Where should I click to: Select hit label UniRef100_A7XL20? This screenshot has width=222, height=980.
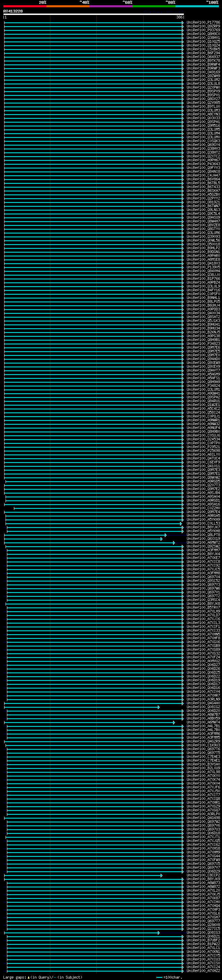[x=203, y=890]
